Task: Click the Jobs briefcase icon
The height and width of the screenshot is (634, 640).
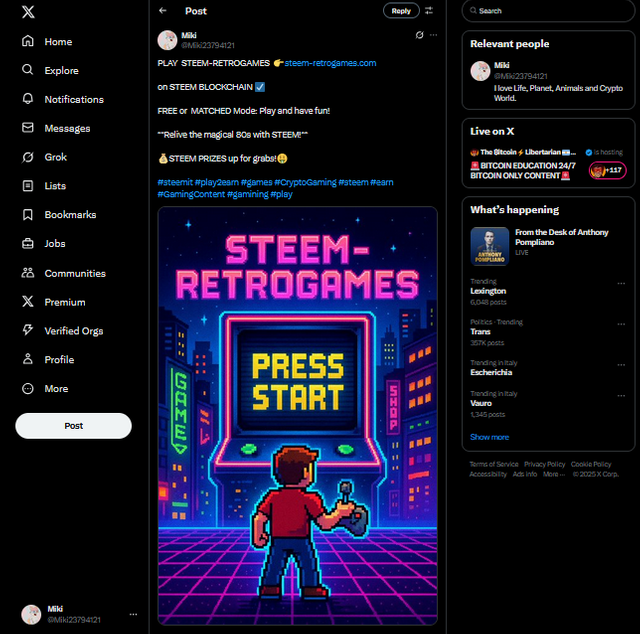Action: click(x=28, y=244)
